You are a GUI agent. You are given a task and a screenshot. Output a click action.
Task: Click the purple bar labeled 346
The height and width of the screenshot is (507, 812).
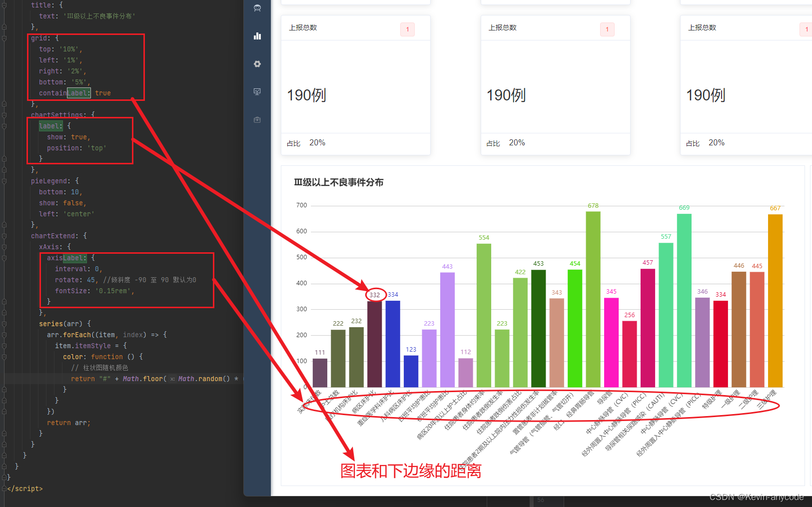(703, 342)
